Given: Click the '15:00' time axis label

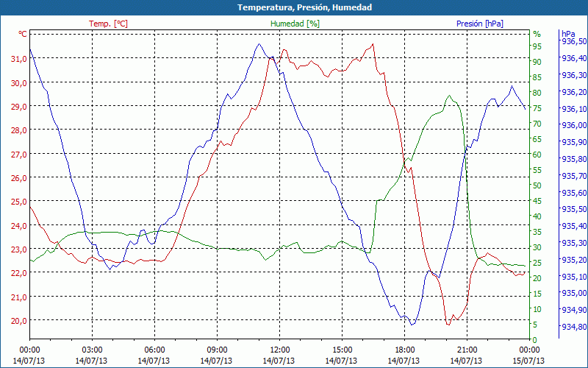Looking at the screenshot, I should click(x=342, y=350).
